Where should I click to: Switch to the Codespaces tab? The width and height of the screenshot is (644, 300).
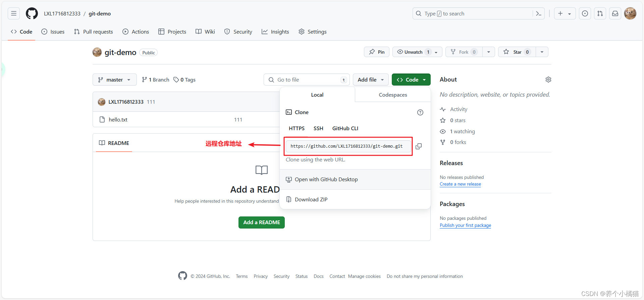pyautogui.click(x=393, y=95)
